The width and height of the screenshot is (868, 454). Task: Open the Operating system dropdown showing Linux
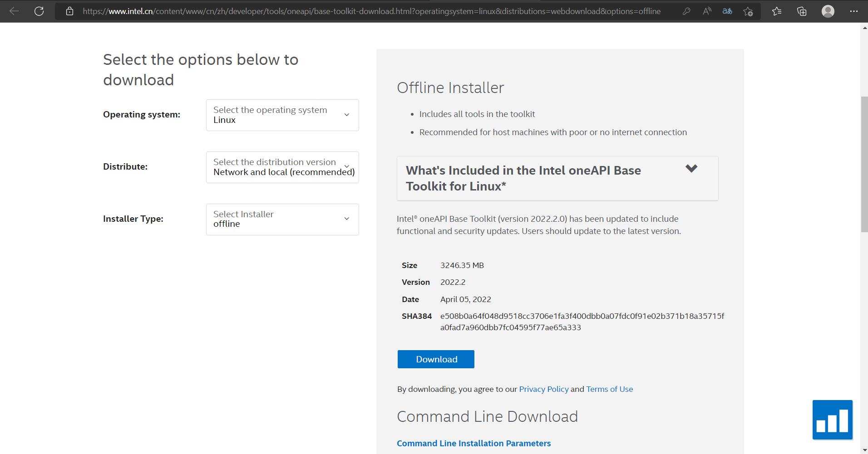click(x=282, y=115)
